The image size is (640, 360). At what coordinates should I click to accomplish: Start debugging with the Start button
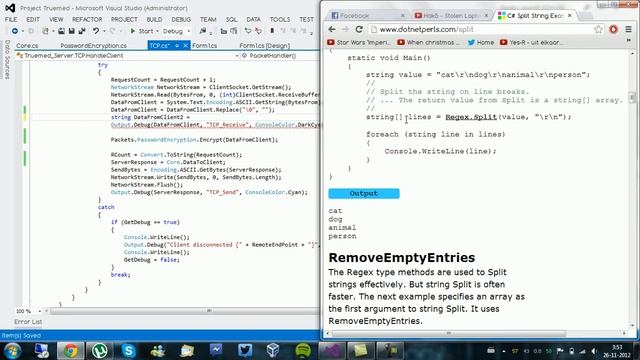(x=142, y=31)
